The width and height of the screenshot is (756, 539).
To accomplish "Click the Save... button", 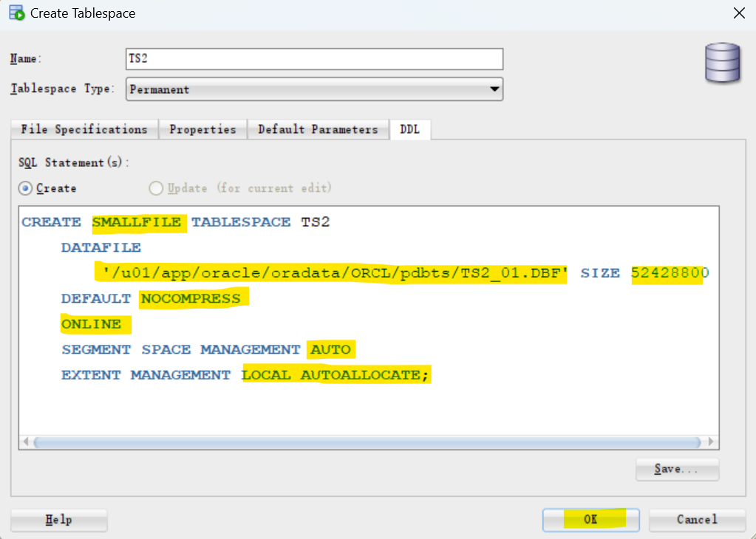I will (678, 469).
